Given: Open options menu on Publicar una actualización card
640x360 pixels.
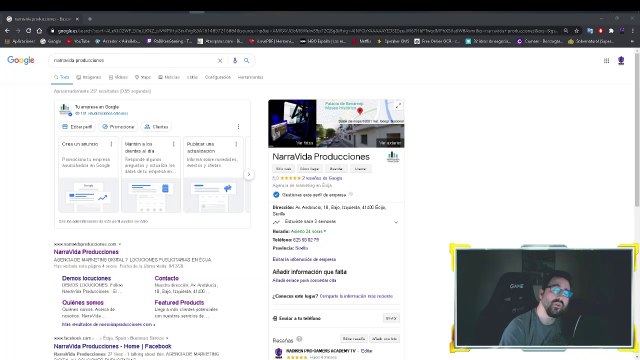Looking at the screenshot, I should coord(236,144).
